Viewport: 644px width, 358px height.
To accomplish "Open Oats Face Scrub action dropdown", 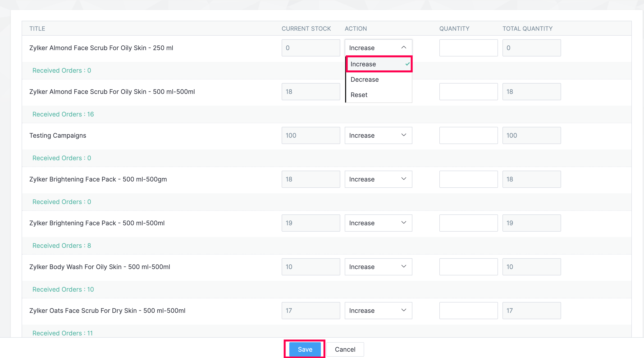I will click(x=378, y=311).
